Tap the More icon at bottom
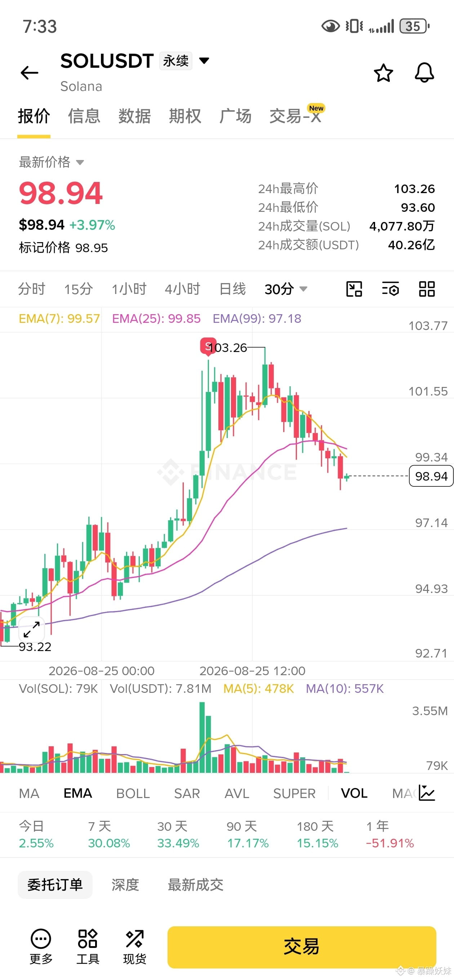Viewport: 454px width, 980px height. pyautogui.click(x=41, y=946)
